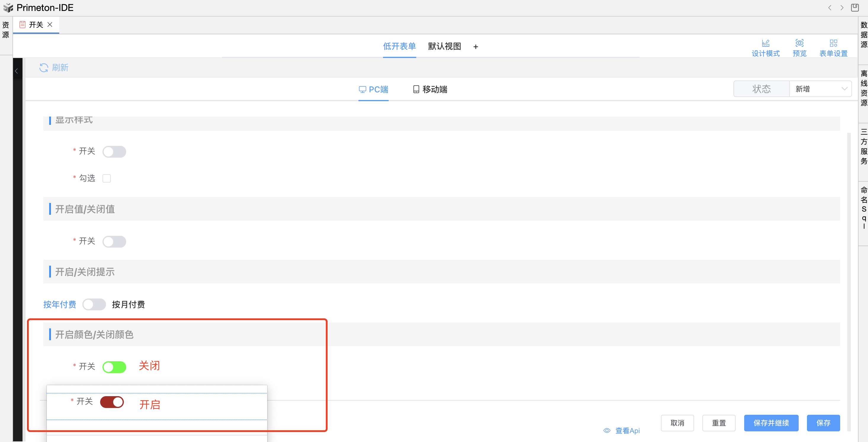Toggle the 按年付费 / 按月付费 switch
868x442 pixels.
coord(94,304)
